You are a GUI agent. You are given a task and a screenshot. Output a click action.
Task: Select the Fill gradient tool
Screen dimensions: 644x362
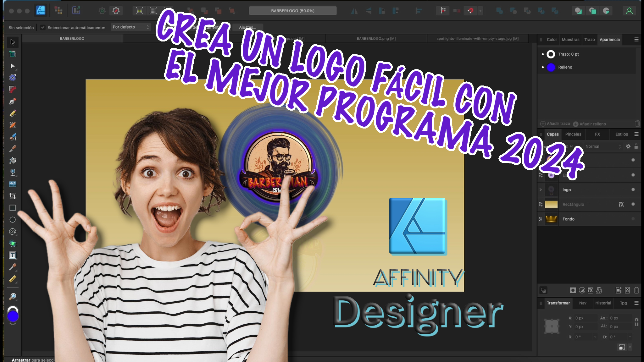click(x=13, y=160)
